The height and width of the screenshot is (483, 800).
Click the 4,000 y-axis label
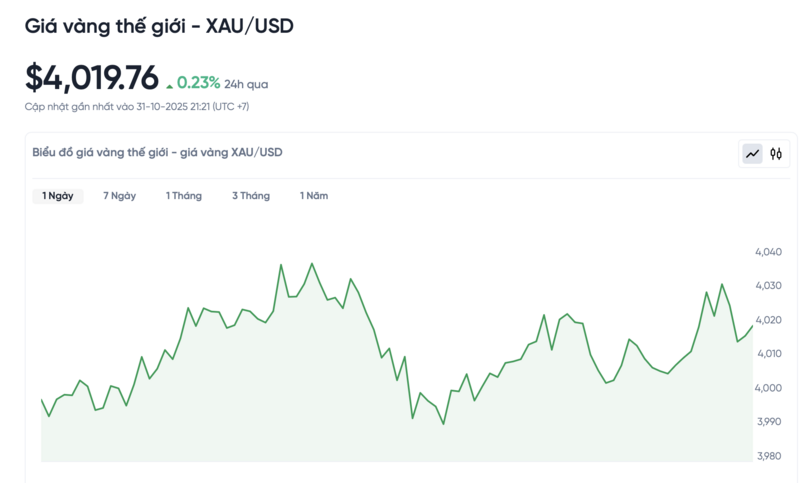coord(769,388)
